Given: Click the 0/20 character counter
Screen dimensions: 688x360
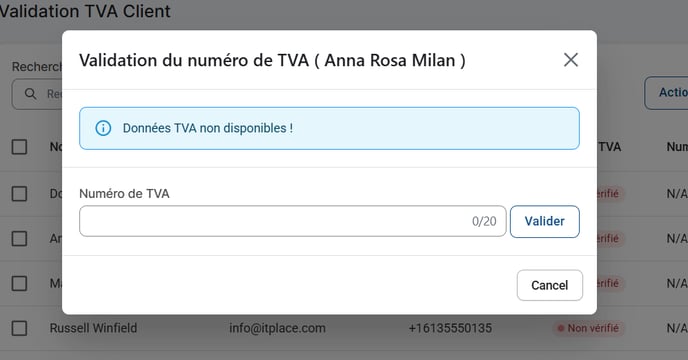Looking at the screenshot, I should [484, 221].
